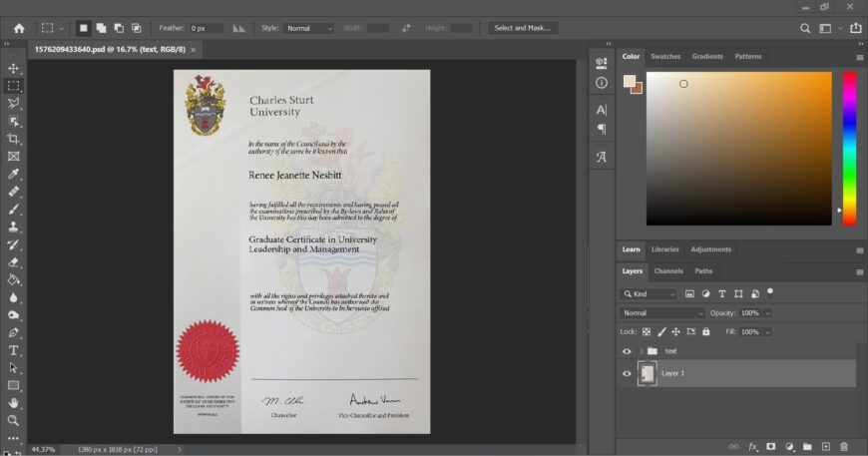Select the Rectangular Marquee tool in toolbar

tap(13, 86)
